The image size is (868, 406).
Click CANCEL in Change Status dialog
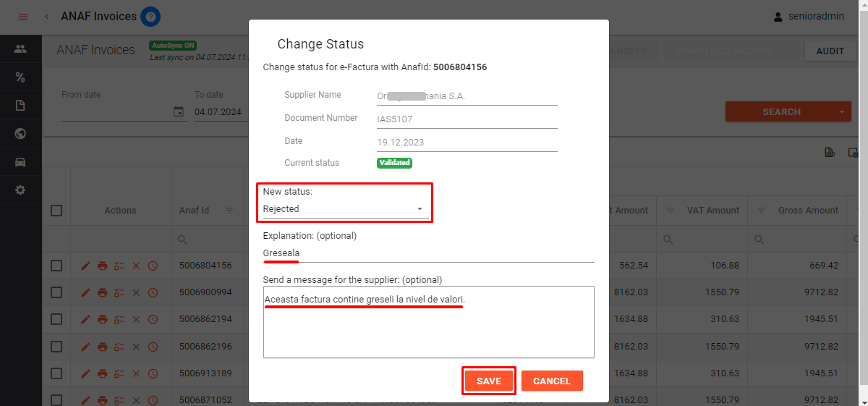coord(552,381)
